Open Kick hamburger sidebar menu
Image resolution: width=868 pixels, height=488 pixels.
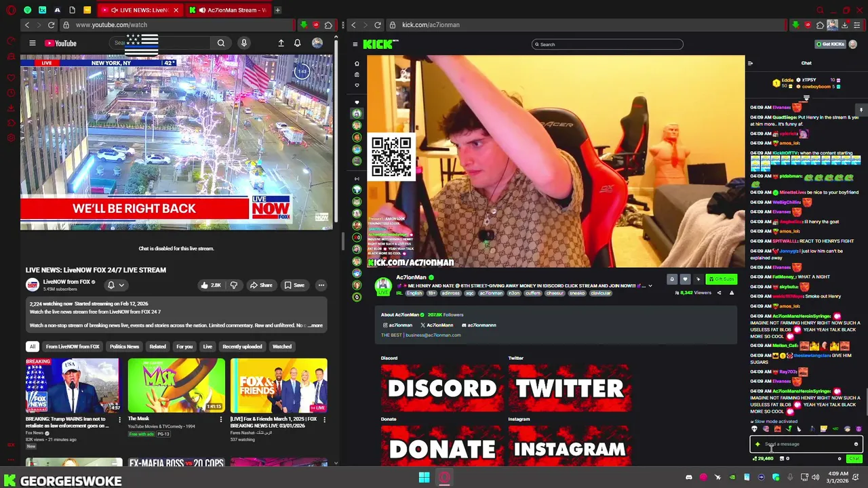355,44
